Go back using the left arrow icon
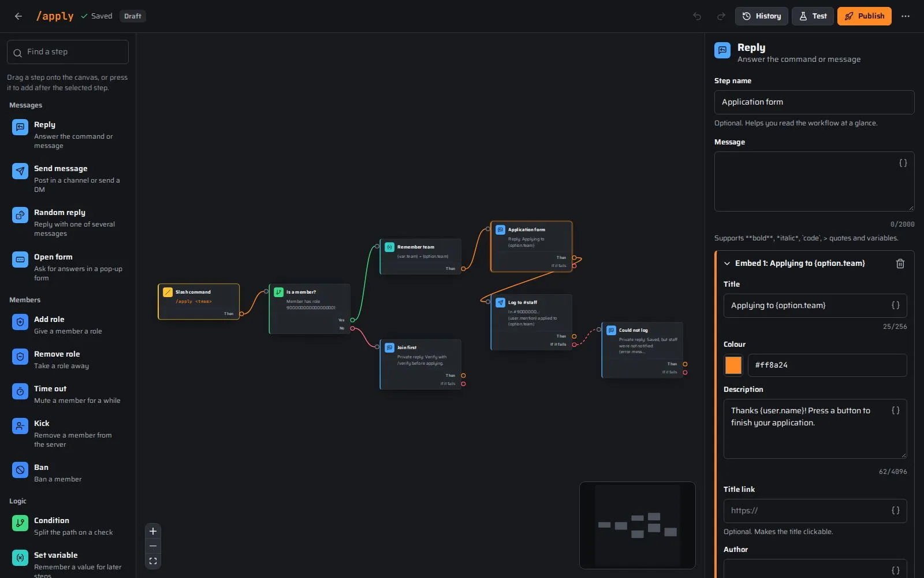 click(18, 16)
